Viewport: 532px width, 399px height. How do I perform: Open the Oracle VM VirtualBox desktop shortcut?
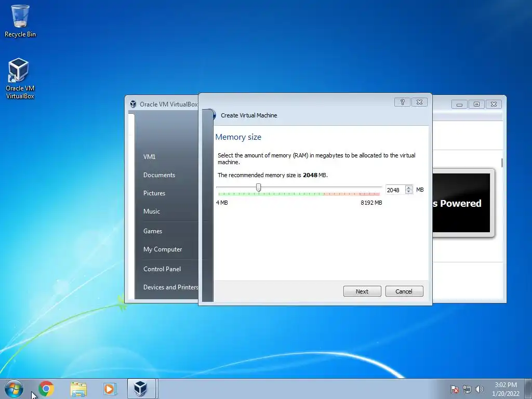(x=20, y=78)
